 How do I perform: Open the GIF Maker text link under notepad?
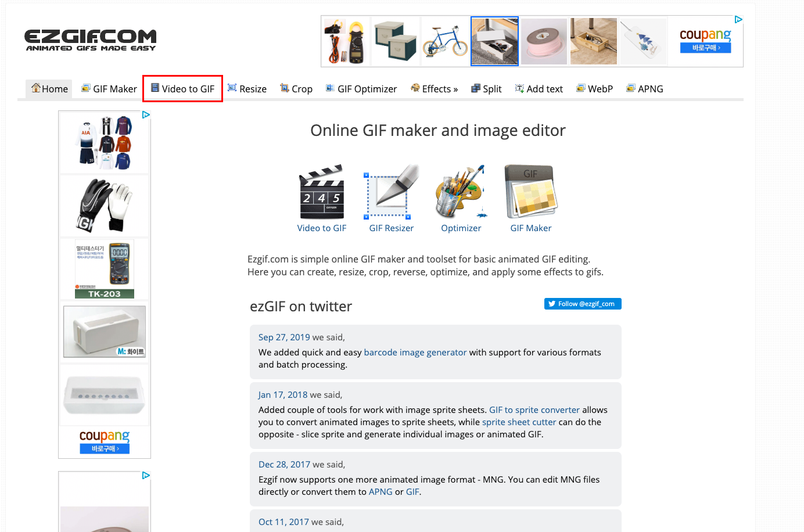[x=531, y=228]
